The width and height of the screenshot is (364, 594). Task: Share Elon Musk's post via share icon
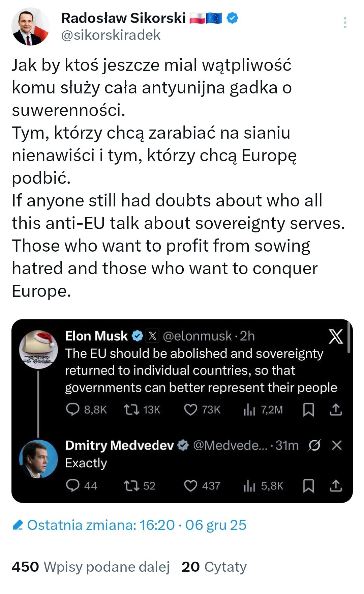(x=336, y=409)
